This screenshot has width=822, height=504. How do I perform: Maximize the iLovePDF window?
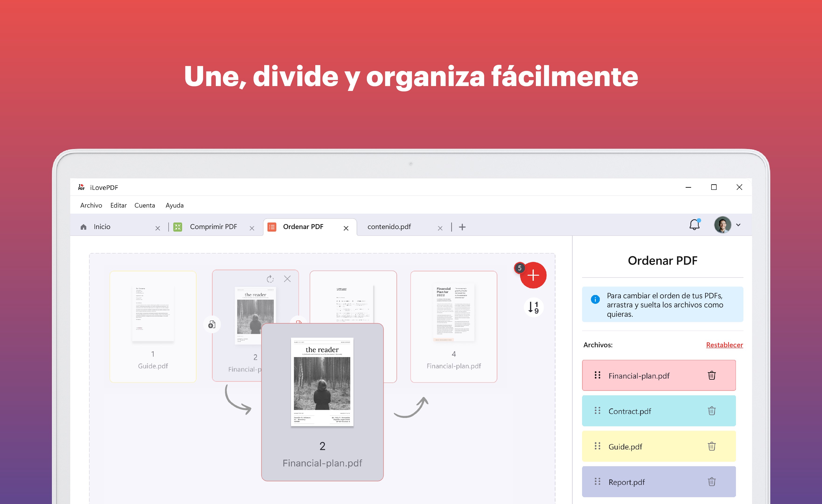click(x=714, y=187)
